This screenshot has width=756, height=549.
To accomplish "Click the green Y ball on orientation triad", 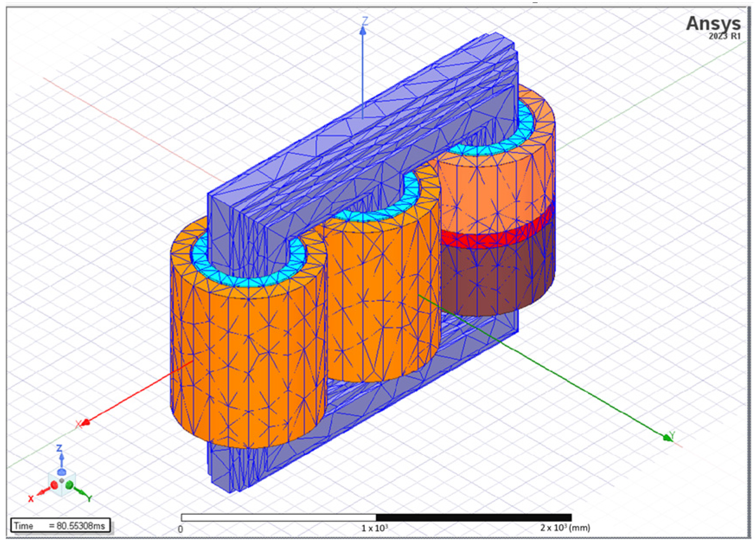I will pyautogui.click(x=70, y=485).
